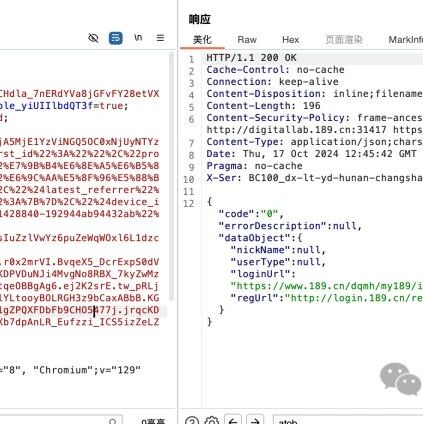Image resolution: width=423 pixels, height=424 pixels.
Task: Switch to the Hex response tab
Action: coord(290,40)
